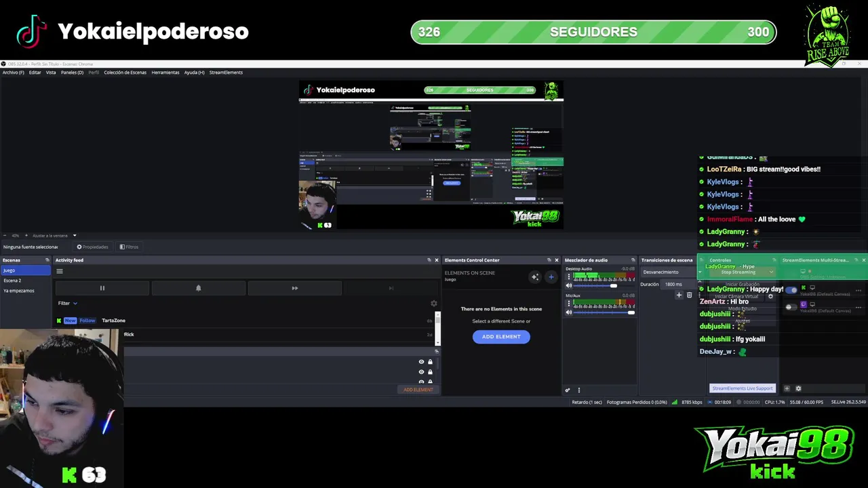868x488 pixels.
Task: Open the Activity feed hamburger menu
Action: tap(60, 271)
